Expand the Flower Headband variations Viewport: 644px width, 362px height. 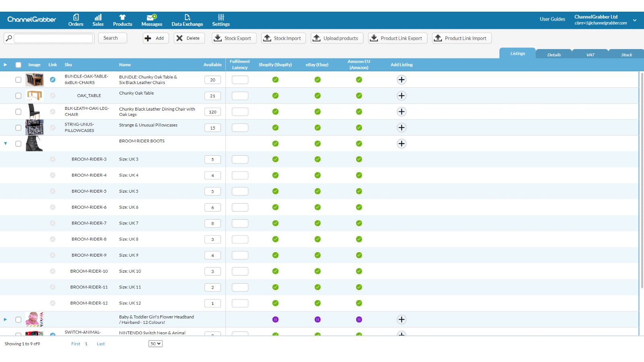tap(6, 319)
